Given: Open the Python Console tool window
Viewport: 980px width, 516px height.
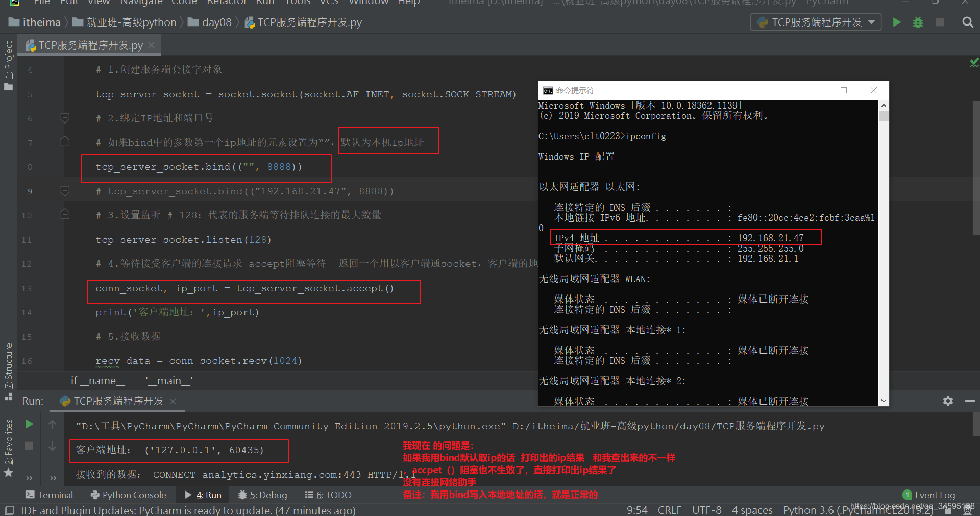Looking at the screenshot, I should 128,495.
